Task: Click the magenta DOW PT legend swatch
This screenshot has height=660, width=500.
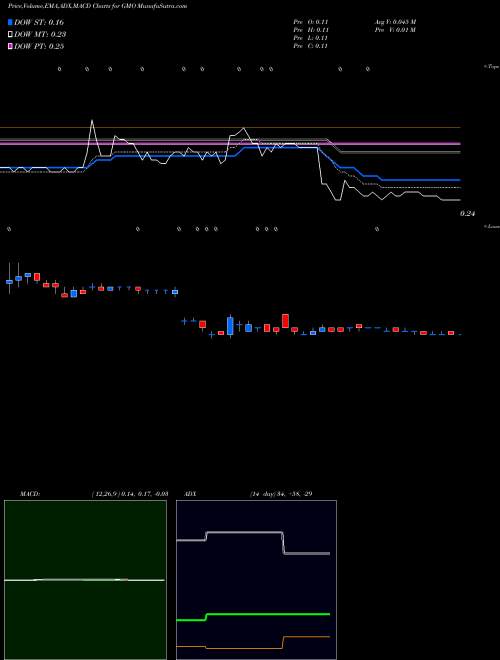Action: coord(11,46)
